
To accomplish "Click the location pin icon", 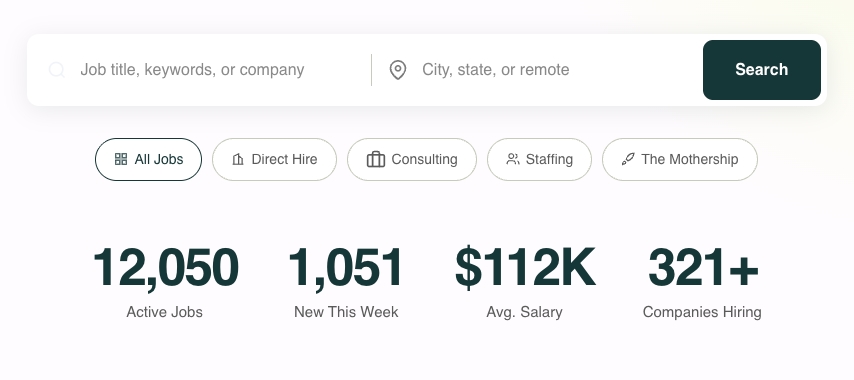I will click(398, 70).
